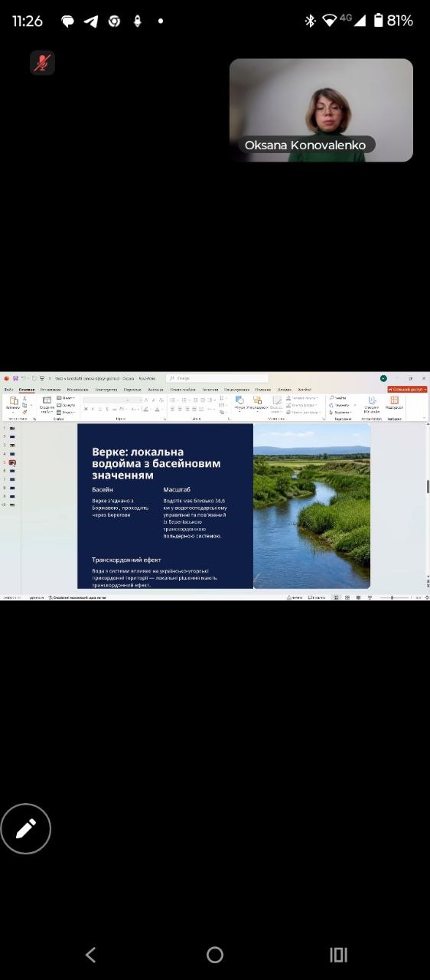Open the Файл menu in PowerPoint
The width and height of the screenshot is (430, 980).
point(8,389)
